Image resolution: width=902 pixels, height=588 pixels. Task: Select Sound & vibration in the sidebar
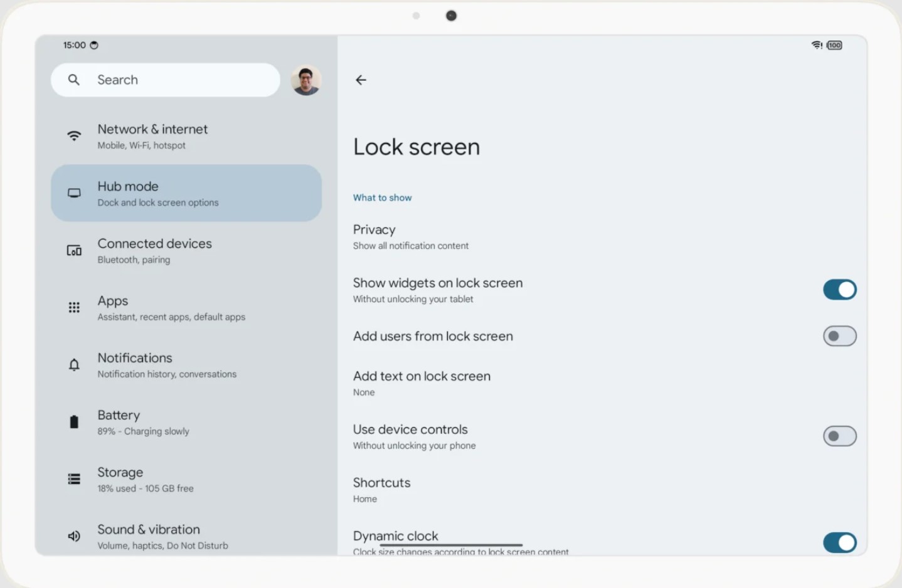pyautogui.click(x=149, y=536)
